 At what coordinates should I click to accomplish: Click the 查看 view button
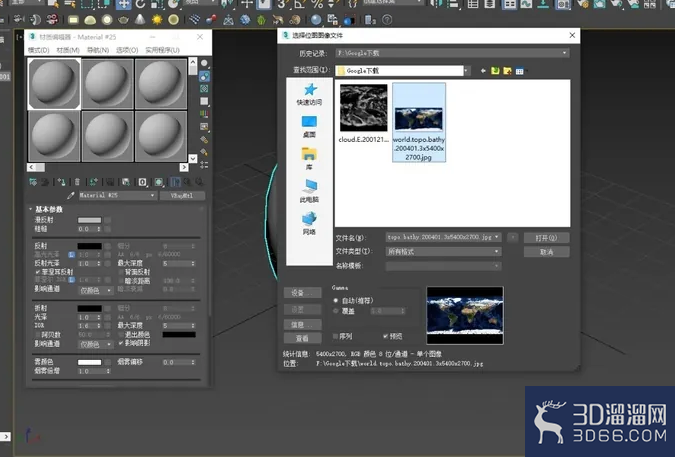[x=302, y=338]
